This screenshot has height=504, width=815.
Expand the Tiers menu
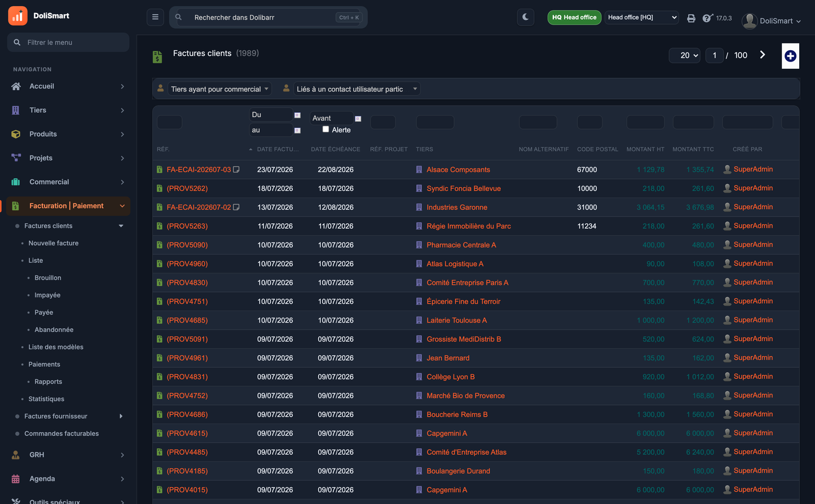(x=68, y=110)
